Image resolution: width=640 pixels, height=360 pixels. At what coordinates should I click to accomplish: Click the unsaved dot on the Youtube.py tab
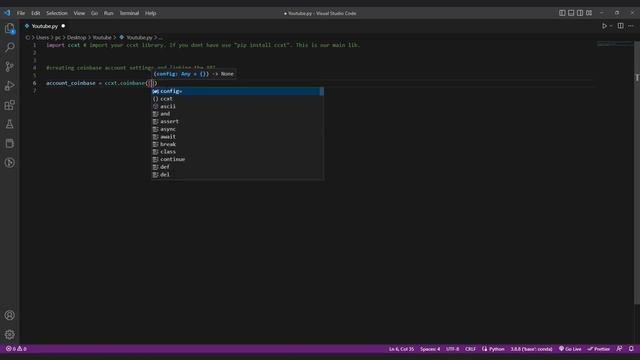(x=63, y=26)
